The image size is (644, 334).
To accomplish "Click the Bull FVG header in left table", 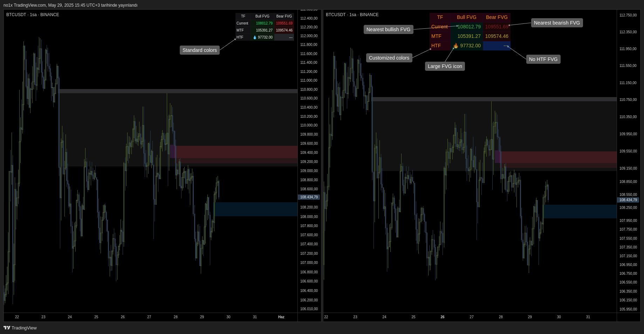I will (262, 16).
